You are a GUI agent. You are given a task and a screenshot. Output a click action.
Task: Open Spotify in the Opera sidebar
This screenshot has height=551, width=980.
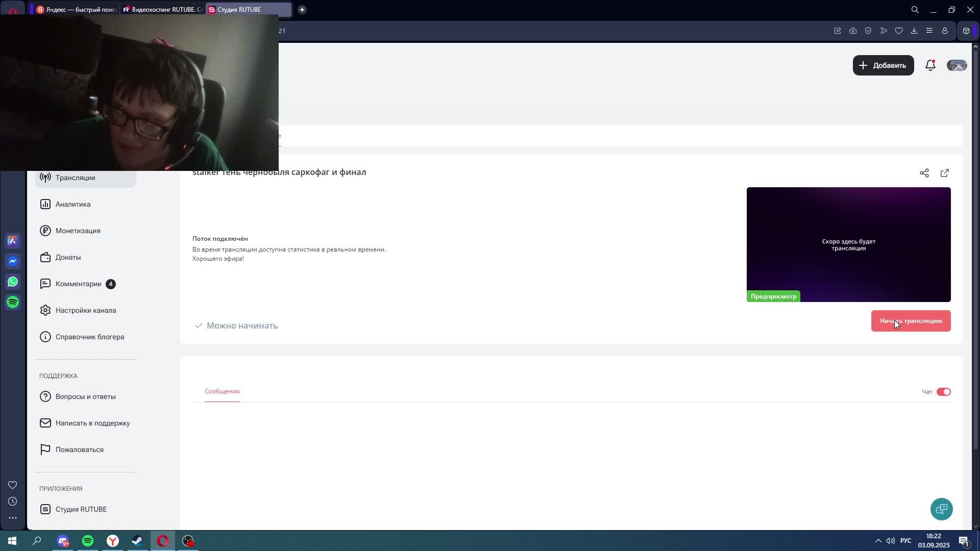click(x=13, y=302)
